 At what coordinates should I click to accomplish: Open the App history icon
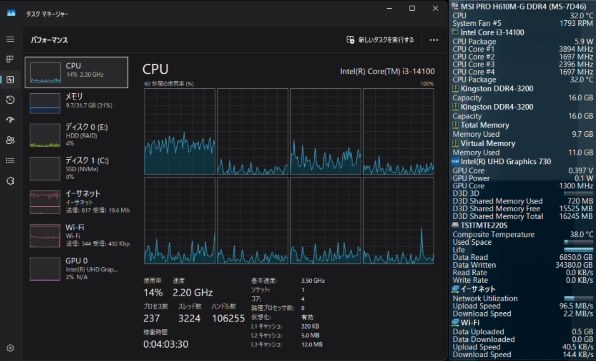(x=10, y=100)
